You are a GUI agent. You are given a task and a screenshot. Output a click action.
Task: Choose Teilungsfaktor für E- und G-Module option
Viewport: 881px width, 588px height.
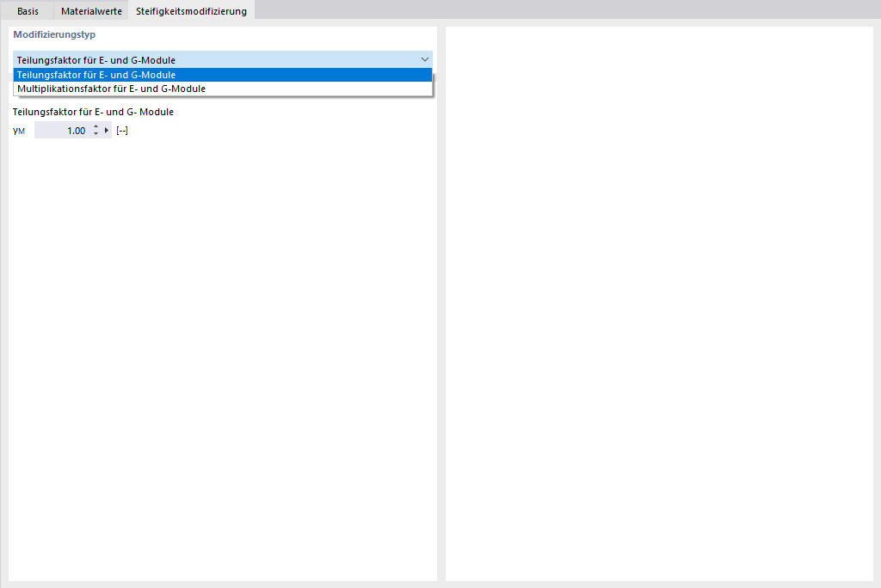click(x=223, y=75)
